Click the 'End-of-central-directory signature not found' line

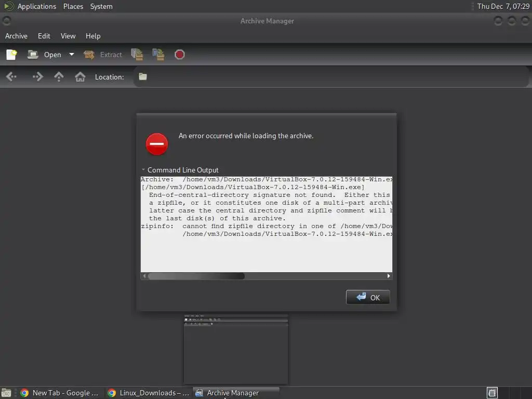(x=270, y=195)
